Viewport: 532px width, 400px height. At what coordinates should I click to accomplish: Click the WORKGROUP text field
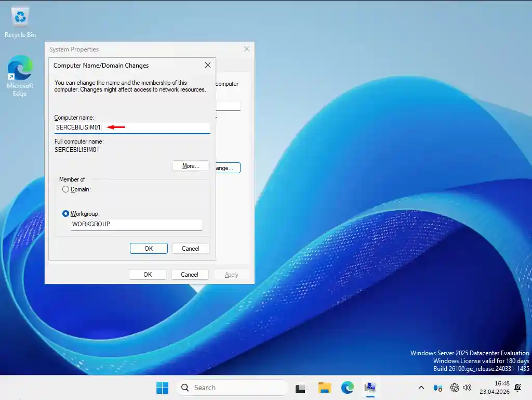coord(137,225)
